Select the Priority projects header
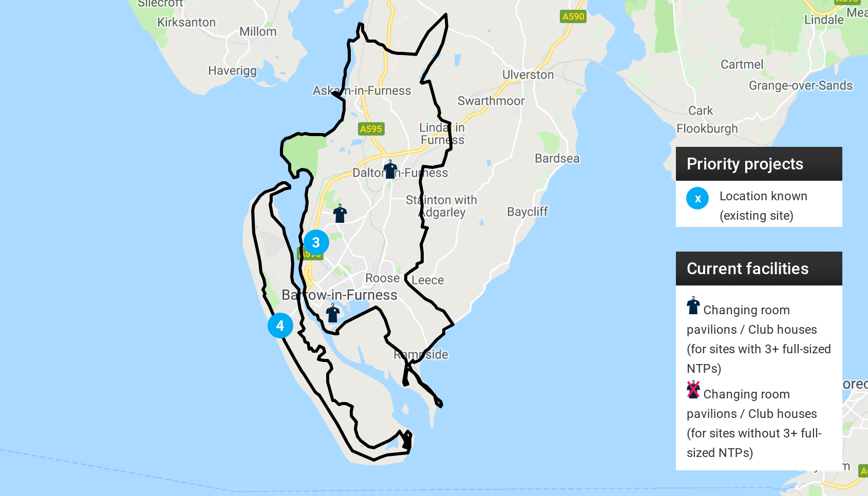The height and width of the screenshot is (496, 868). click(759, 164)
